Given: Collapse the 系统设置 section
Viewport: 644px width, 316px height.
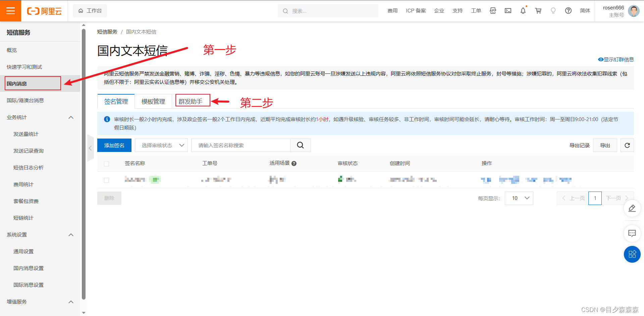Looking at the screenshot, I should pyautogui.click(x=71, y=234).
